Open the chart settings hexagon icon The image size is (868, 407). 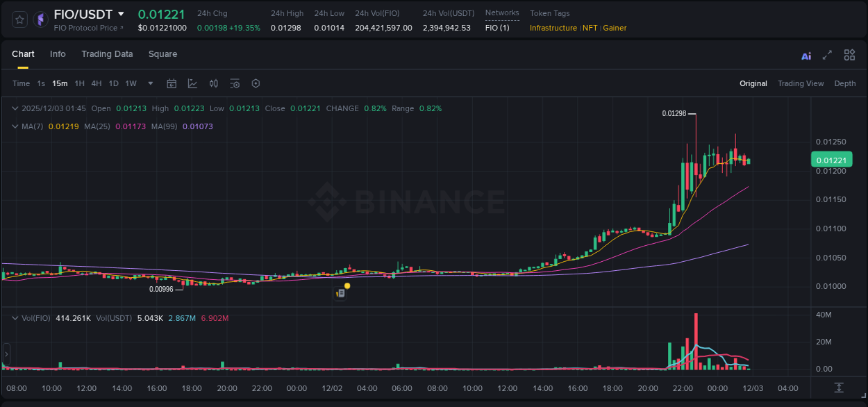[256, 83]
